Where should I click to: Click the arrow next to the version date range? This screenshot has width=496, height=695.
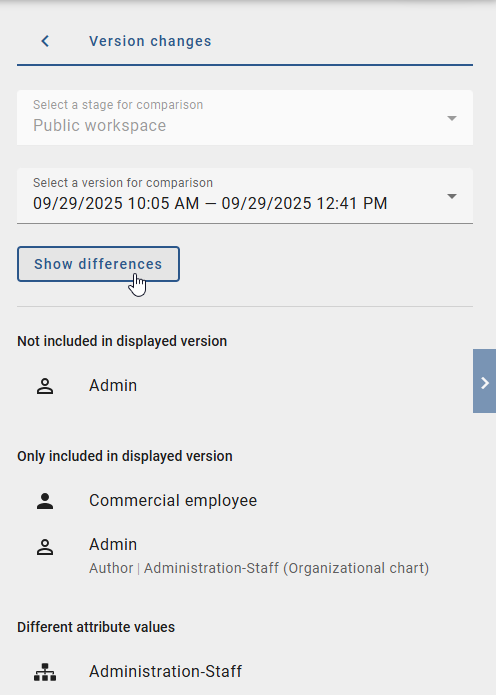tap(452, 196)
